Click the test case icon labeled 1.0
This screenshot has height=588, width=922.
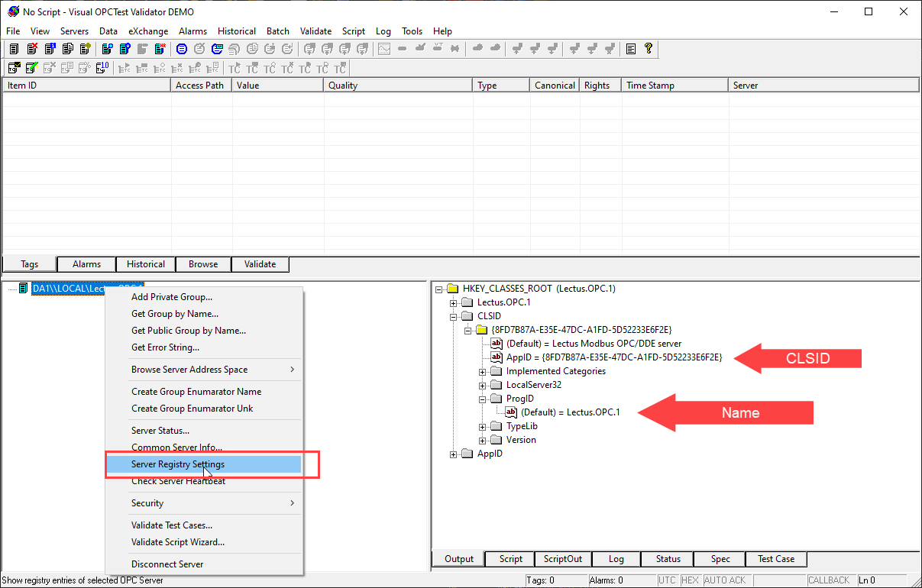[102, 68]
